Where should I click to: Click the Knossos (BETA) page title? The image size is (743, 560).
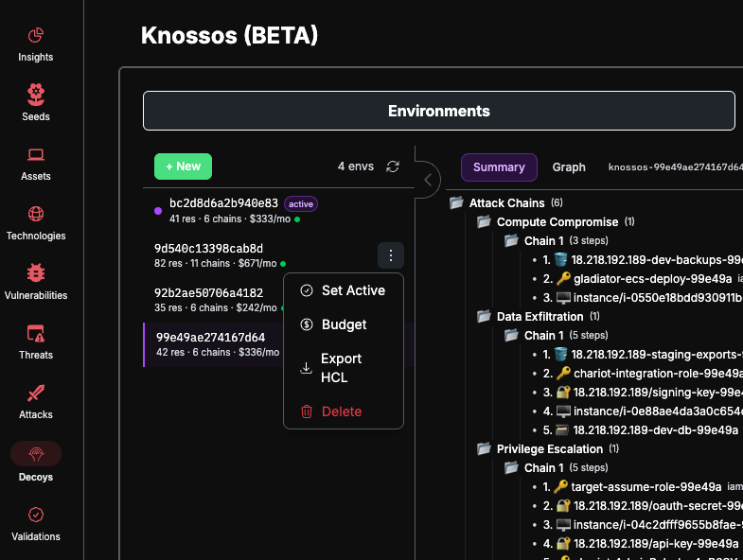pyautogui.click(x=229, y=35)
